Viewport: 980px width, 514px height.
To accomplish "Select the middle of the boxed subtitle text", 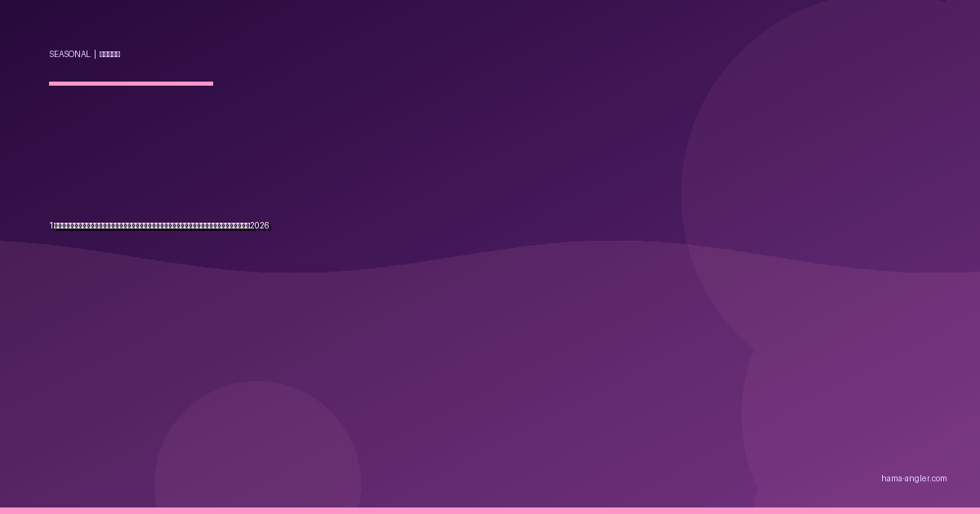I will tap(152, 226).
